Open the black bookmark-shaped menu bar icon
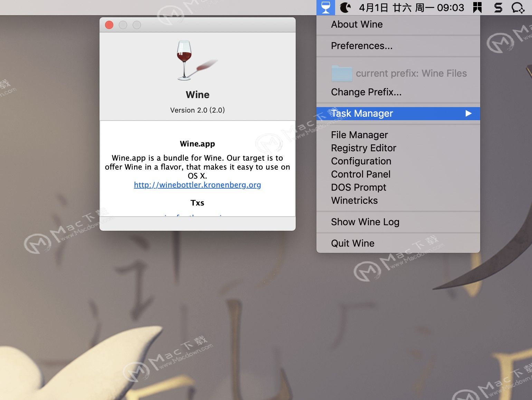The width and height of the screenshot is (532, 400). coord(477,7)
